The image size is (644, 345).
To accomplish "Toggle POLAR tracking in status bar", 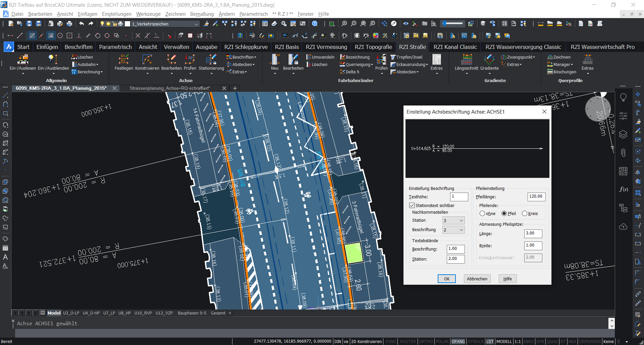I will click(442, 341).
